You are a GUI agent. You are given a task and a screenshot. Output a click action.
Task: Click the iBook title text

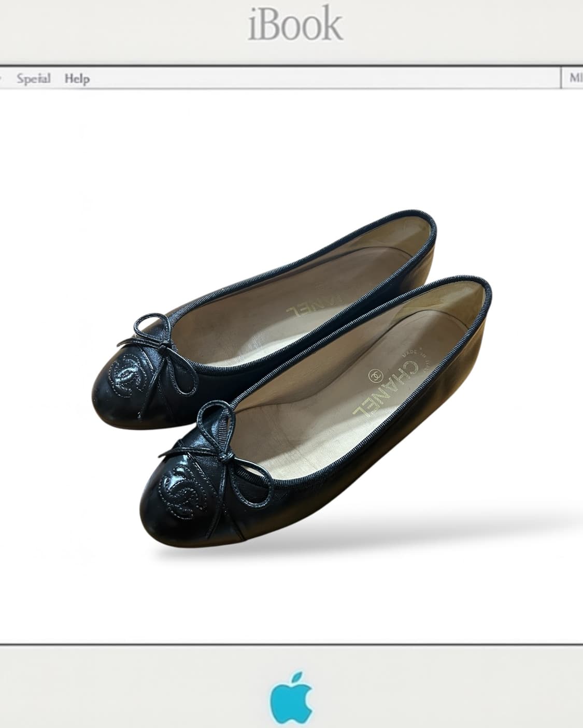click(295, 24)
